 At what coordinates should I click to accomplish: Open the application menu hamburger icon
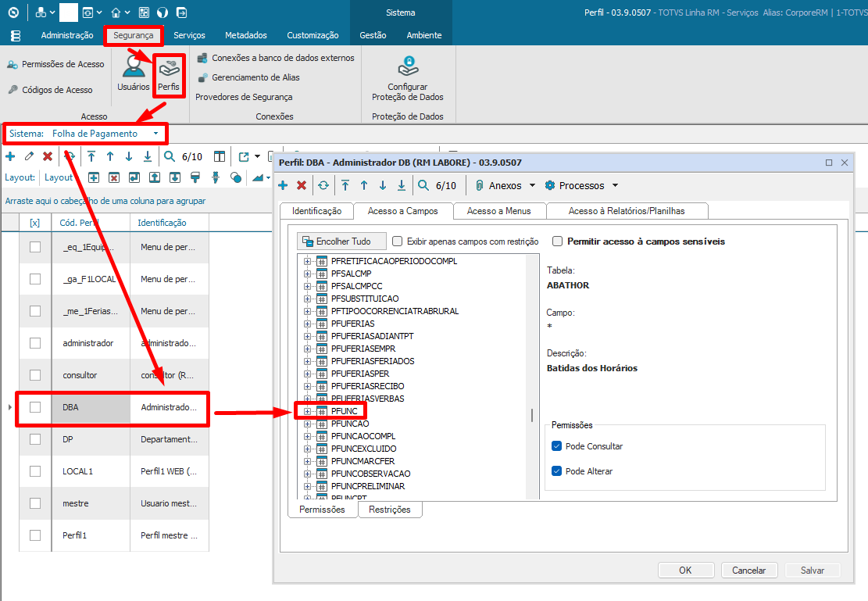click(x=16, y=35)
